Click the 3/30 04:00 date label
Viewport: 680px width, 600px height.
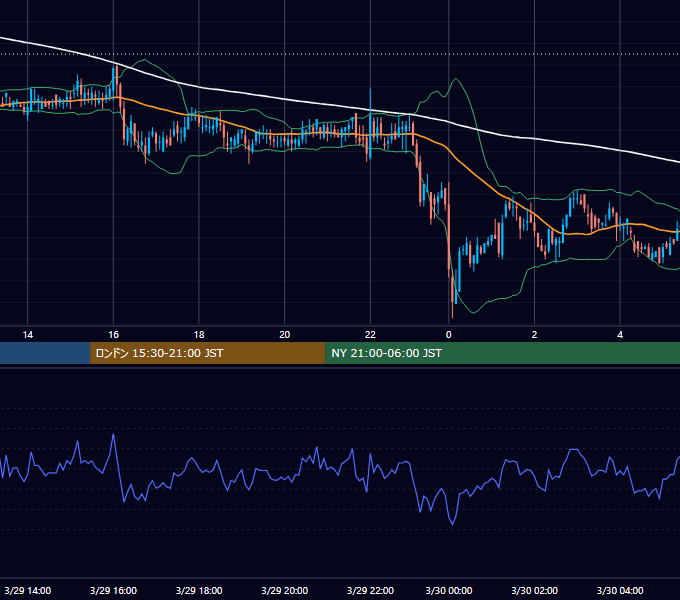pyautogui.click(x=620, y=590)
